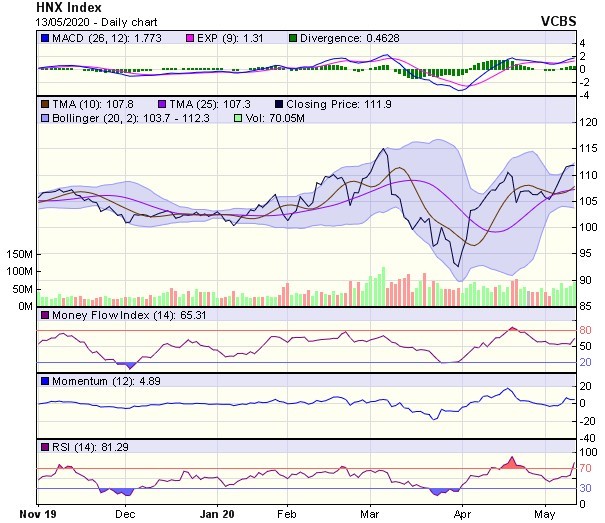This screenshot has height=523, width=605.
Task: Click the 120 price axis label
Action: click(x=590, y=123)
